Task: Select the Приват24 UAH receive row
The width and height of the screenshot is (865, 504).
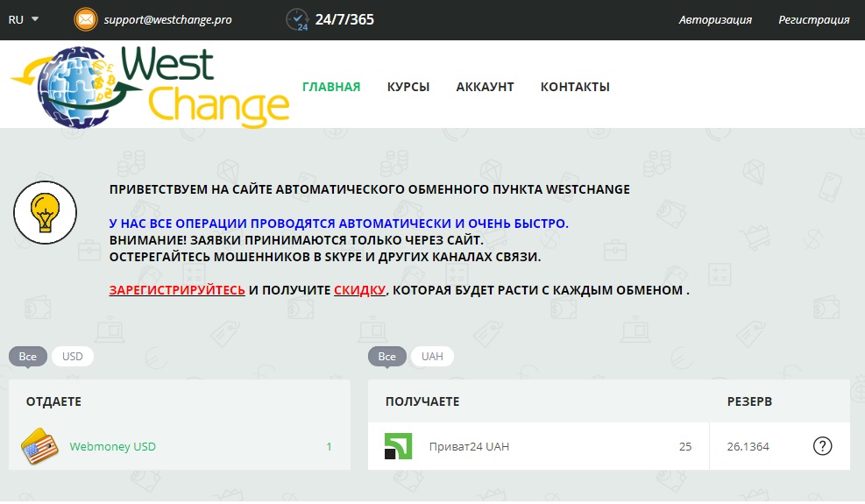Action: tap(538, 447)
